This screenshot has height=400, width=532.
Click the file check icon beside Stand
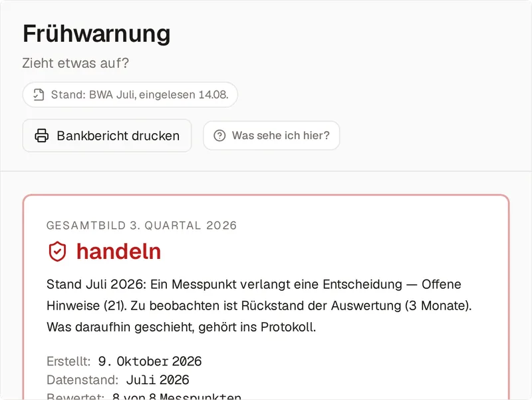pos(39,95)
